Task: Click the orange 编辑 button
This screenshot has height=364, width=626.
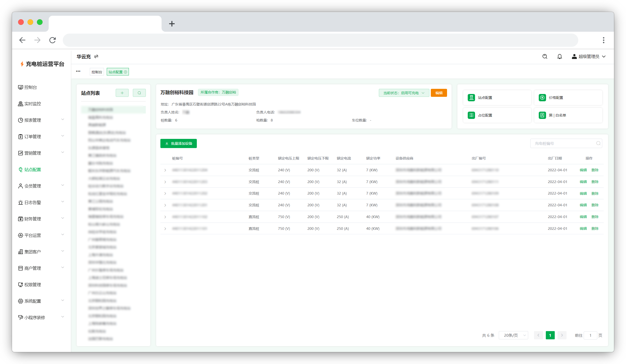Action: click(x=439, y=93)
